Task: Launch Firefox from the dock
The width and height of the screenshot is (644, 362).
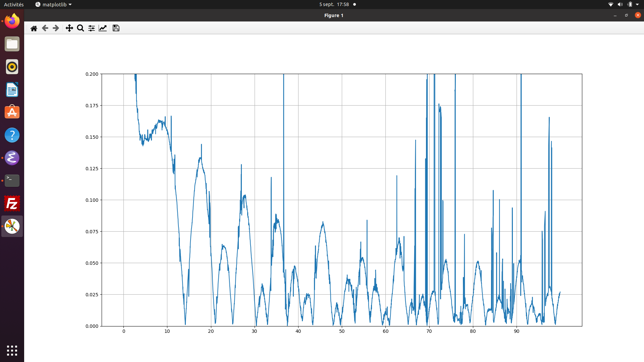Action: coord(12,21)
